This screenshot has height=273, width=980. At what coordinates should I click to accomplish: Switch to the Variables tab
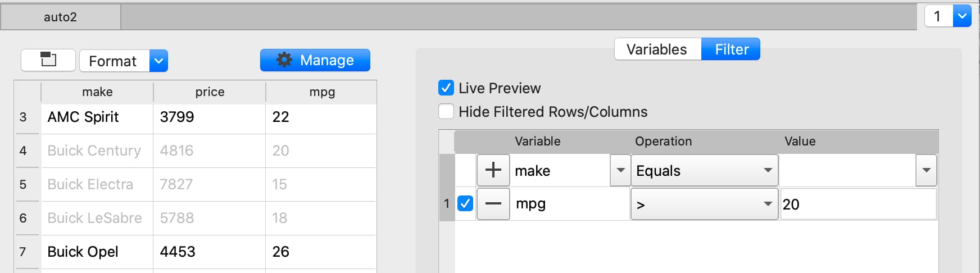[657, 49]
